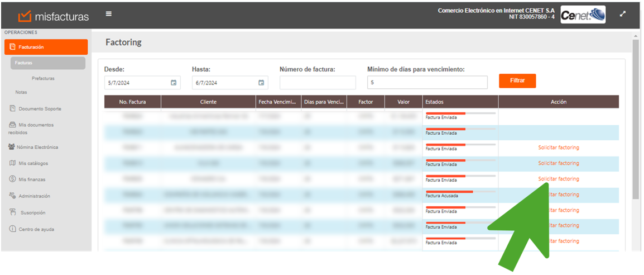The height and width of the screenshot is (275, 644).
Task: Open the Facturación menu
Action: point(46,47)
